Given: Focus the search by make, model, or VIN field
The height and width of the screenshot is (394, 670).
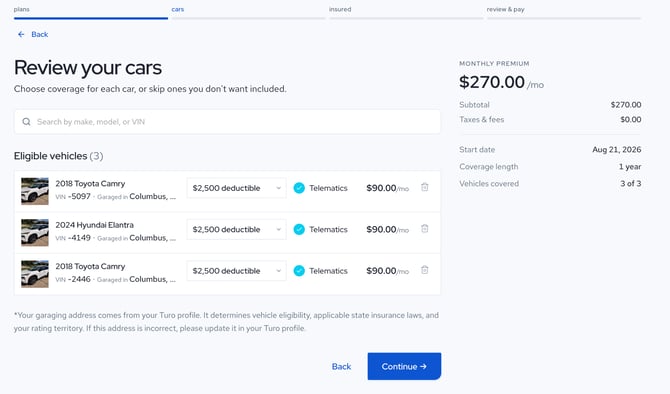Looking at the screenshot, I should tap(227, 122).
